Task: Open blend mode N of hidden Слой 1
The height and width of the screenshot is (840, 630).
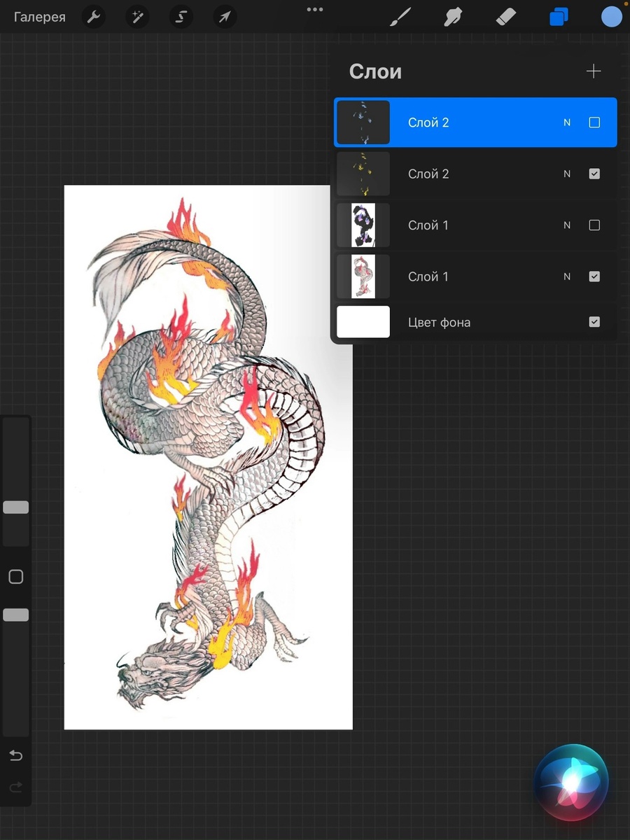Action: pos(567,225)
